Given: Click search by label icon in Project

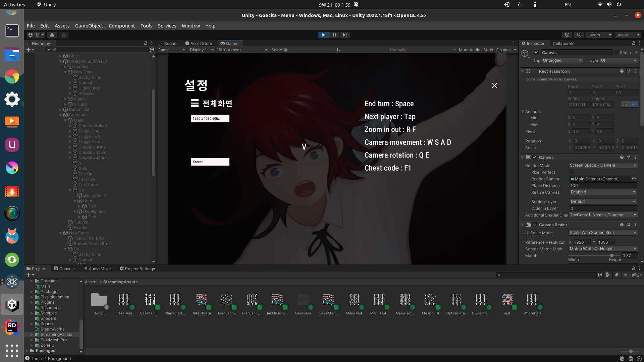Looking at the screenshot, I should (616, 275).
